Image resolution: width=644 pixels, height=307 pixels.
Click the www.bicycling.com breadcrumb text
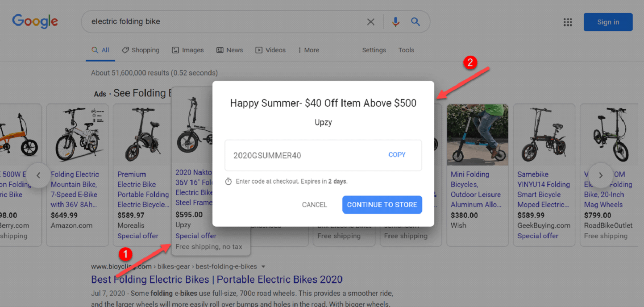pyautogui.click(x=121, y=266)
